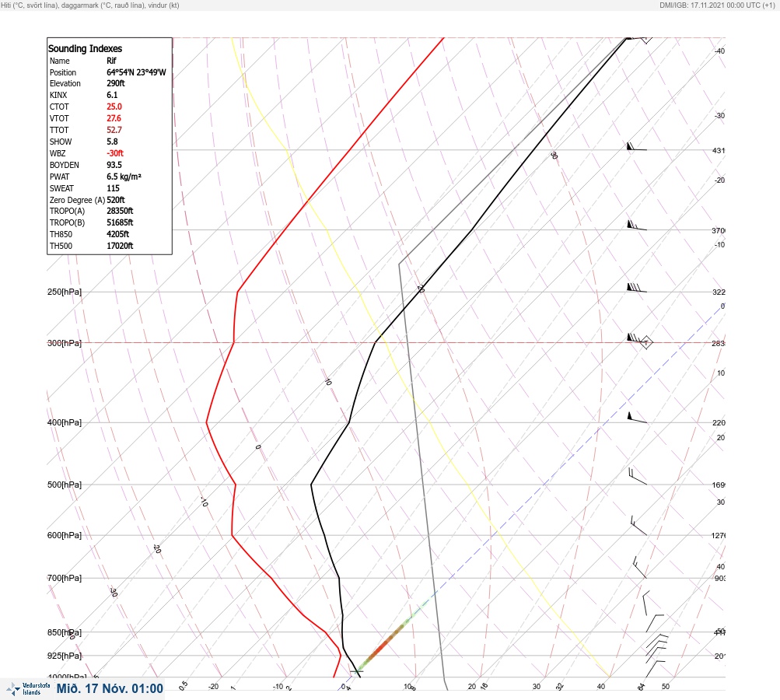Click the Elevation value 290ft
The height and width of the screenshot is (700, 780).
[x=115, y=83]
